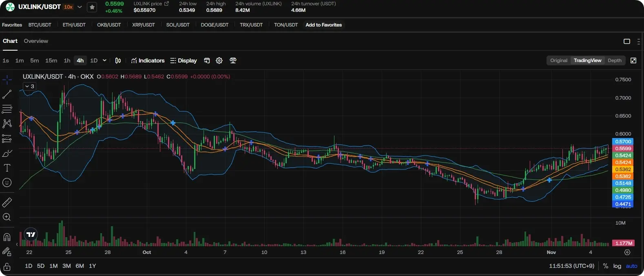Select the brush drawing tool

tap(7, 153)
